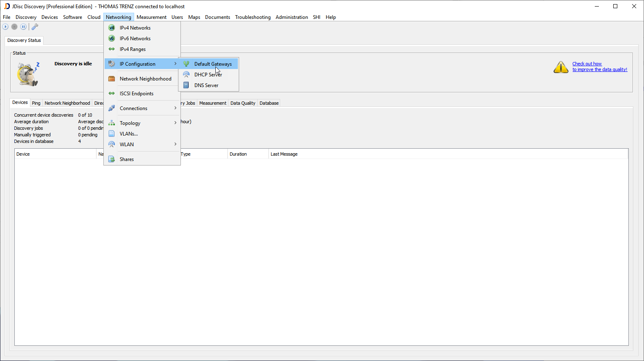Click the ISCSI Endpoints arrows icon
This screenshot has height=361, width=644.
[x=112, y=94]
